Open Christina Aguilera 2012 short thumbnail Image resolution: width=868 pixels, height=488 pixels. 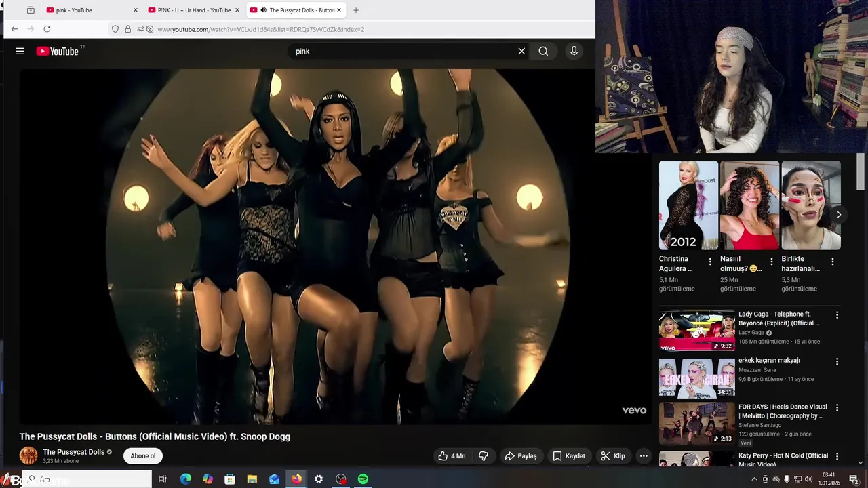click(x=688, y=205)
